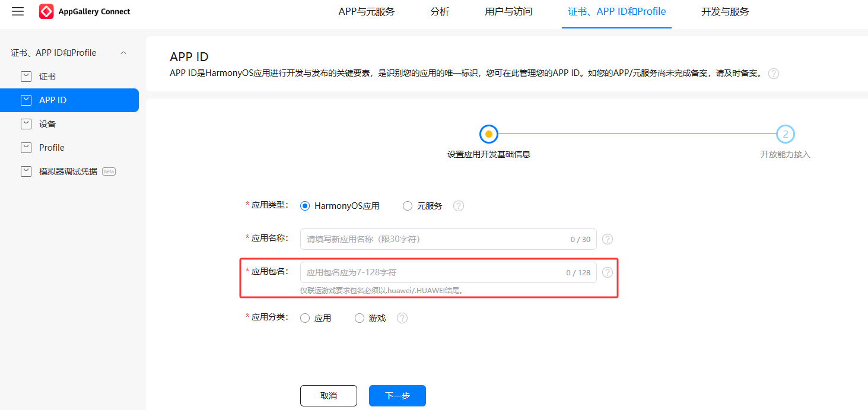Open help icon beside 应用名称 field
The image size is (868, 410).
608,239
